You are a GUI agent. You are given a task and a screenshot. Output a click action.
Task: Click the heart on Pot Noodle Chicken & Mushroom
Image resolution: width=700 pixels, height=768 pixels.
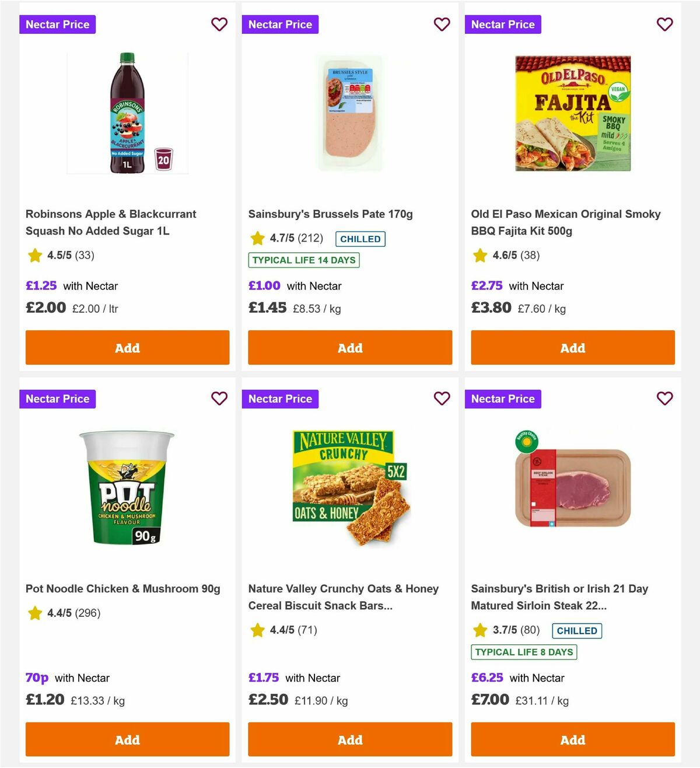click(219, 399)
